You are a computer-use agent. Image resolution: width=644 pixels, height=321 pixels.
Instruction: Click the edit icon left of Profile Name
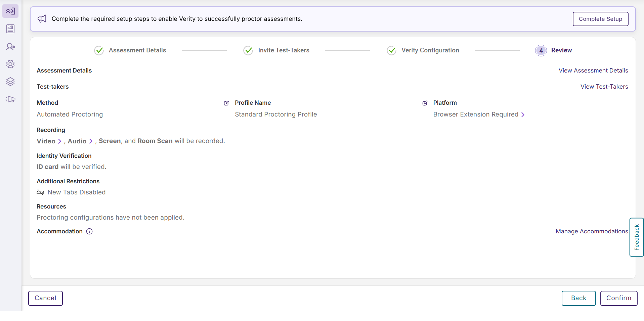pyautogui.click(x=226, y=103)
